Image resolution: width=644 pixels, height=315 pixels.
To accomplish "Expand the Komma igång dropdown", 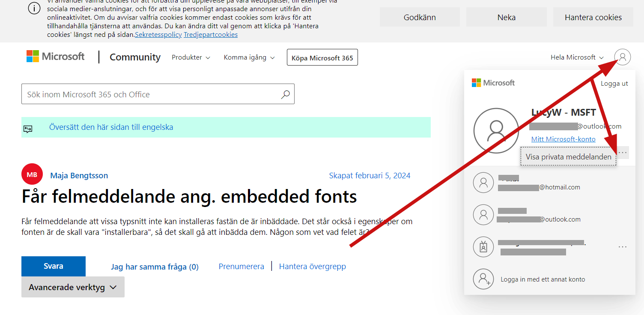I will pyautogui.click(x=249, y=57).
